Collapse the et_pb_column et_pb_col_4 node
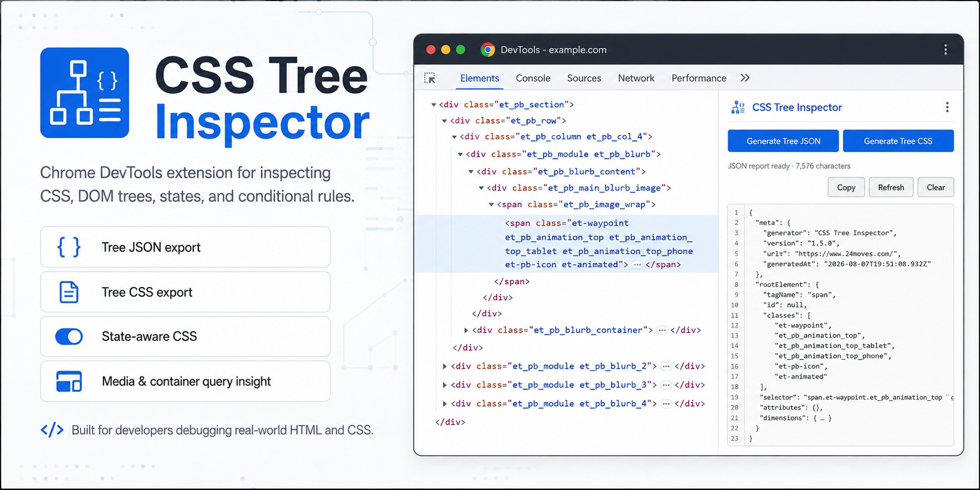Image resolution: width=980 pixels, height=490 pixels. coord(454,136)
